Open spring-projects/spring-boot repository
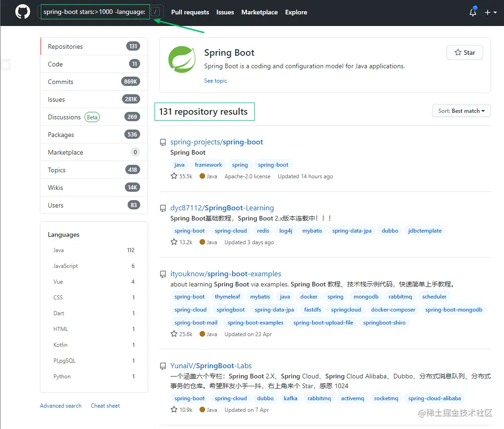The image size is (504, 429). coord(217,142)
